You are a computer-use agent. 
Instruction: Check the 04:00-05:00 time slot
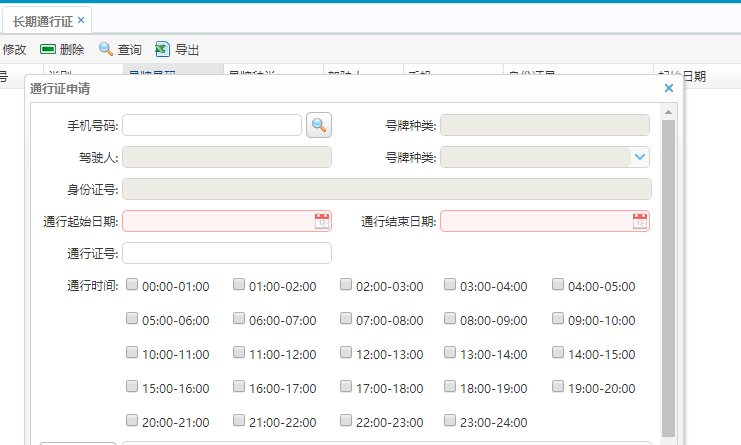click(x=558, y=284)
